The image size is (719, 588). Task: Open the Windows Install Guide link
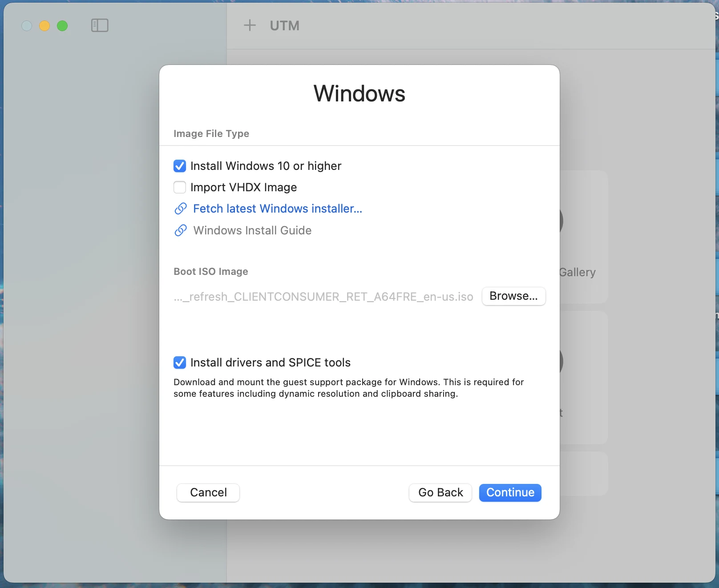pos(252,230)
